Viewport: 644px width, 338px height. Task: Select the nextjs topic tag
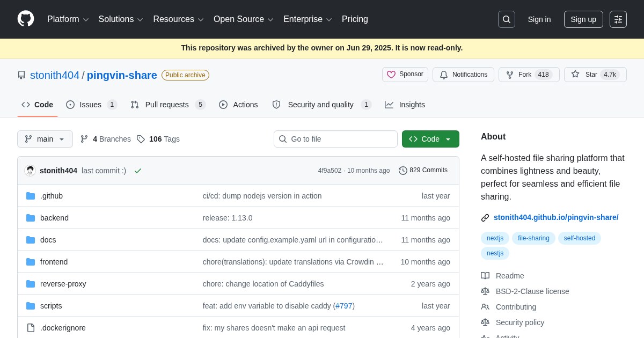tap(495, 238)
